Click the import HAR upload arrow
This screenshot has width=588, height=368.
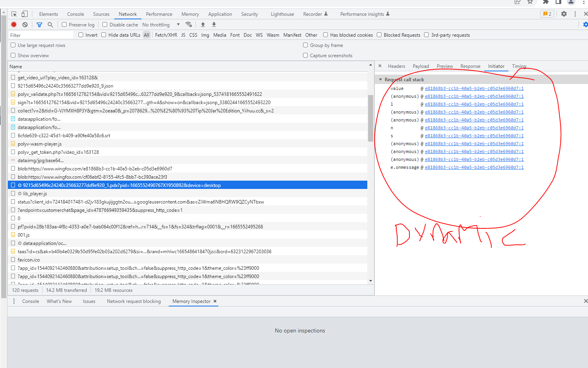(203, 24)
